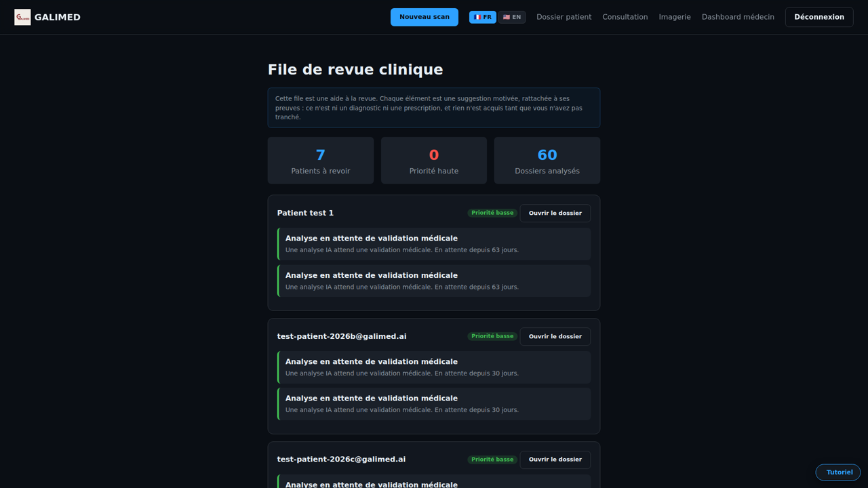
Task: Select the Dossiers analysés stat card
Action: (547, 161)
